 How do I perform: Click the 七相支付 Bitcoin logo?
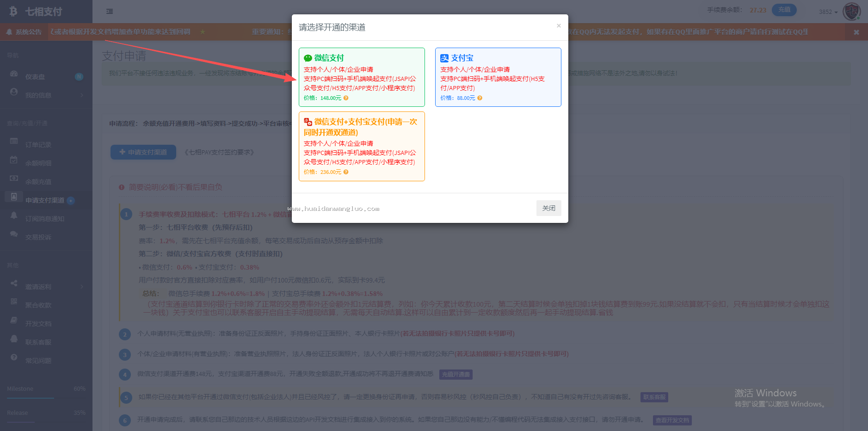[x=13, y=12]
